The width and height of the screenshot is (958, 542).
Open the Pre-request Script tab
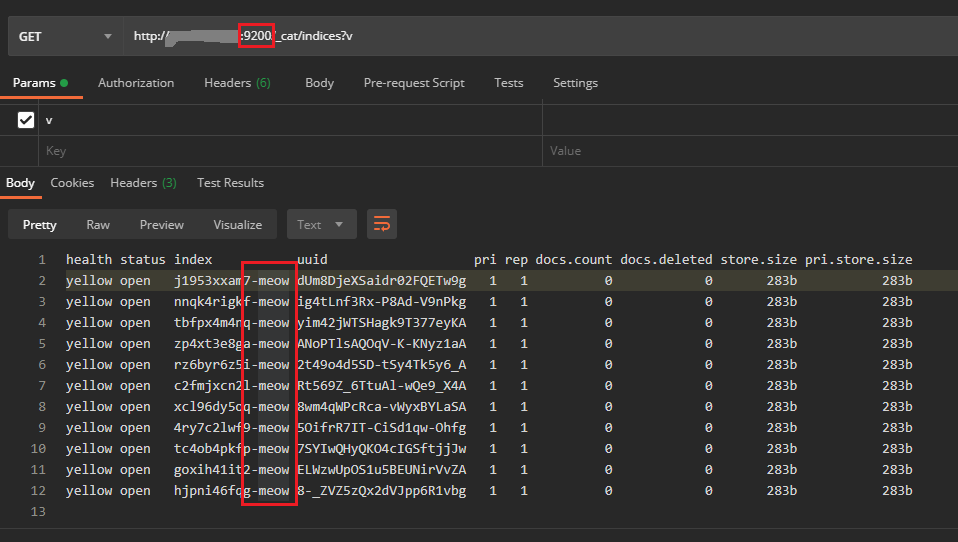(414, 82)
